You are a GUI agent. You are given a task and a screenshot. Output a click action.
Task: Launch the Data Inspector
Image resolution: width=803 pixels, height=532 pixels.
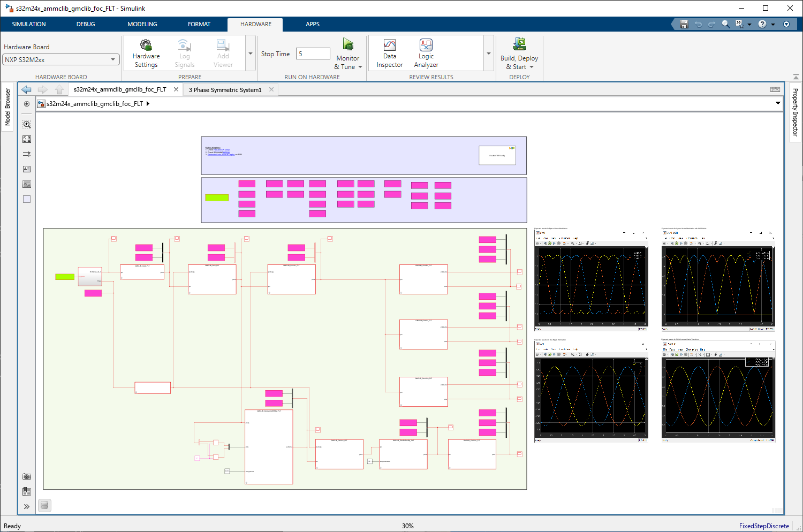click(389, 53)
